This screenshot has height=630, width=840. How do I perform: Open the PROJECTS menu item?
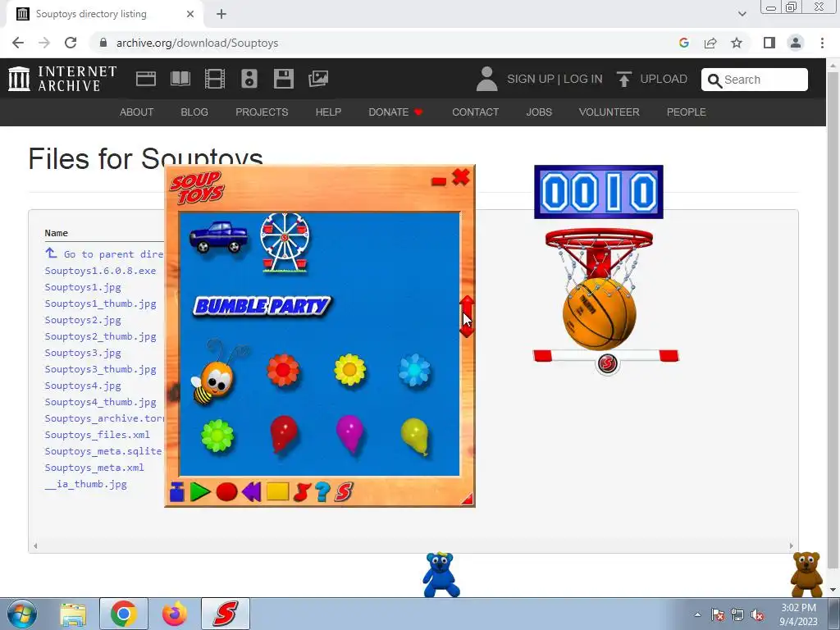pos(262,112)
